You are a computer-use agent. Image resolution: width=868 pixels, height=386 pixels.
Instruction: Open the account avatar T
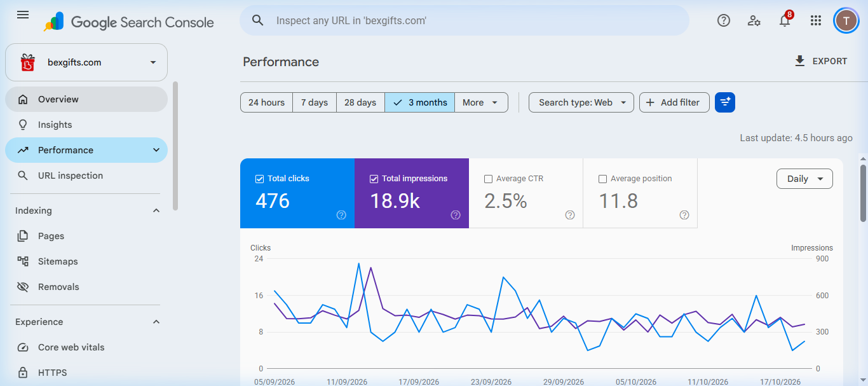(x=846, y=20)
